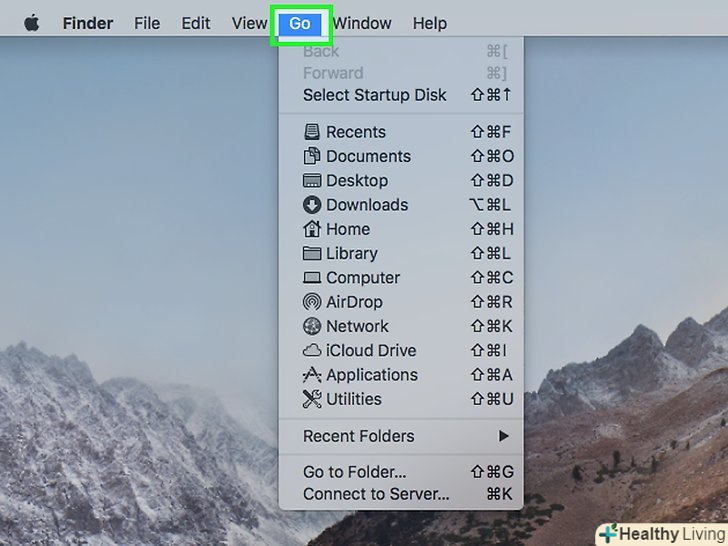Select Network from the Go menu
The width and height of the screenshot is (728, 546).
[x=401, y=326]
